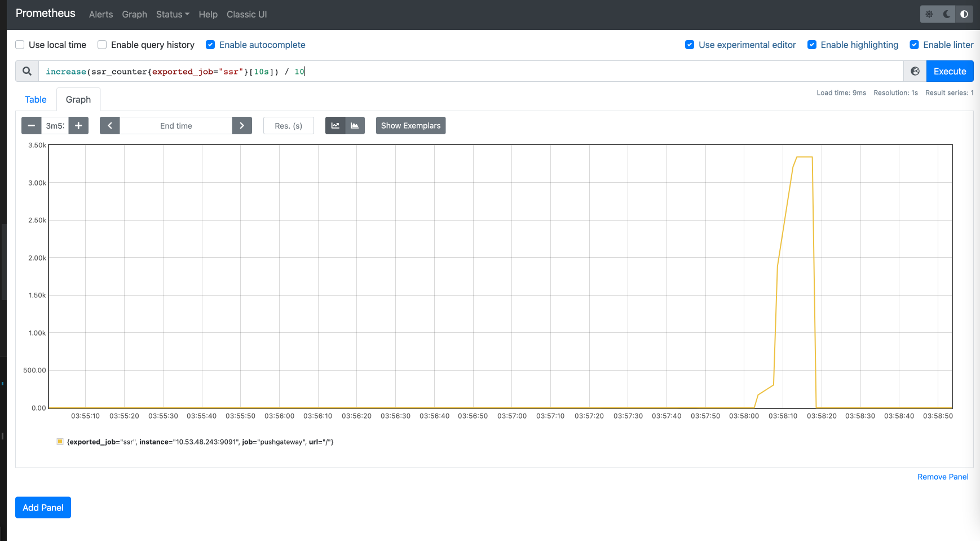Focus the PromQL query expression field
This screenshot has height=541, width=980.
tap(471, 71)
